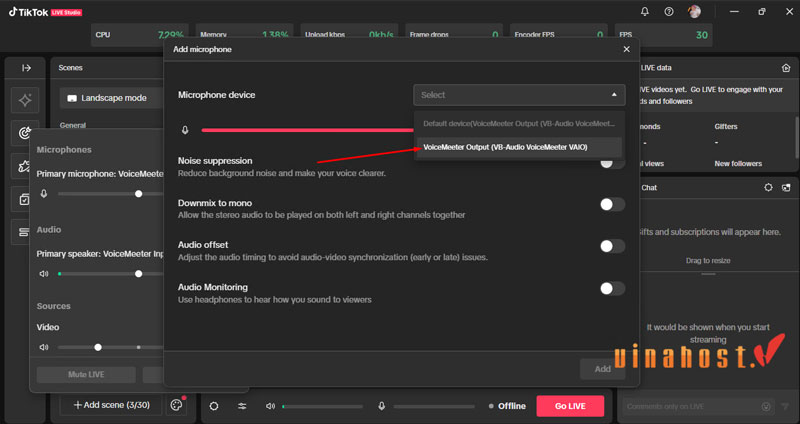Click the bottom toolbar speaker volume slider

[x=322, y=407]
